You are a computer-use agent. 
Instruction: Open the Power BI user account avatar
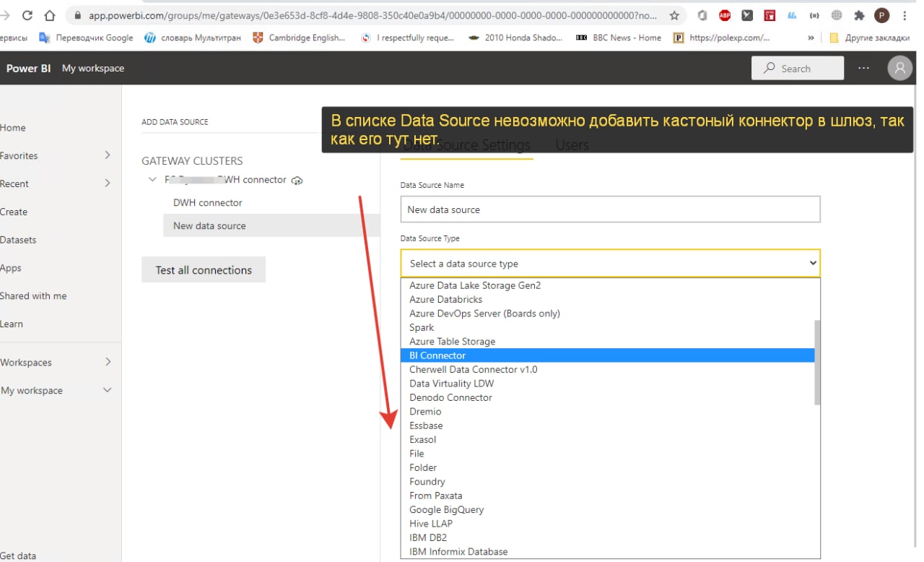[899, 68]
